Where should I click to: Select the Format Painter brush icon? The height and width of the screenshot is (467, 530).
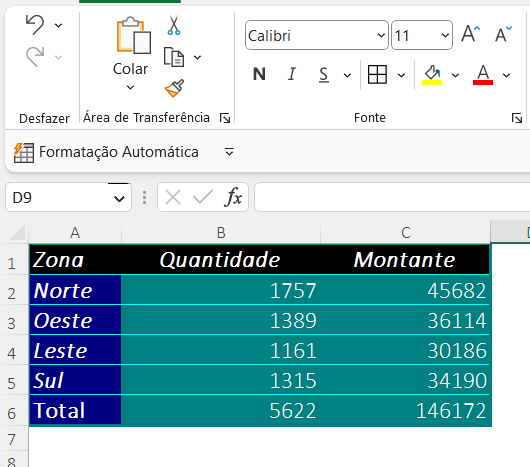point(174,88)
